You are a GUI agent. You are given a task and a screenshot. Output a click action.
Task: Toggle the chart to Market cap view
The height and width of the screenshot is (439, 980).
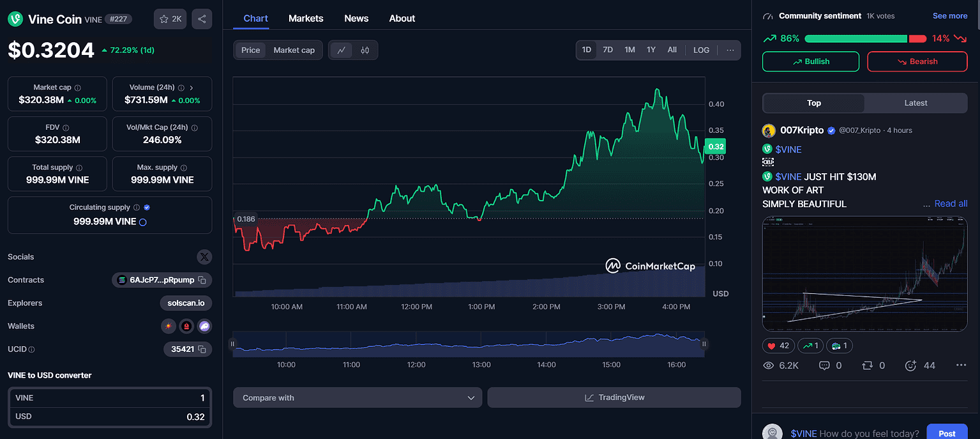[294, 50]
